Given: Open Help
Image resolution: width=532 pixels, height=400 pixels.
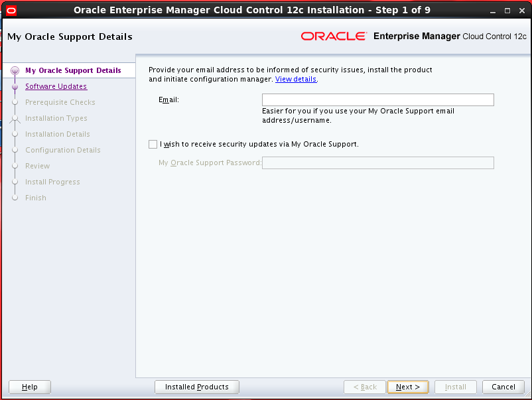Looking at the screenshot, I should (29, 387).
